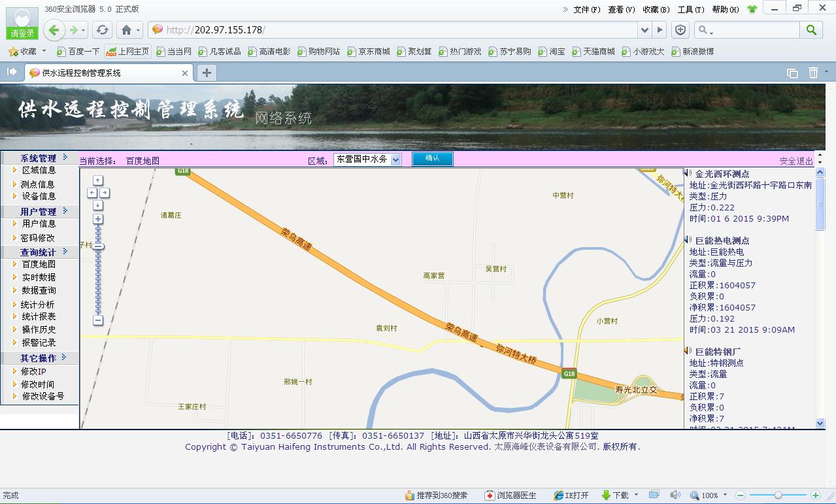836x504 pixels.
Task: Open the 帮助(H) menu
Action: (x=726, y=9)
